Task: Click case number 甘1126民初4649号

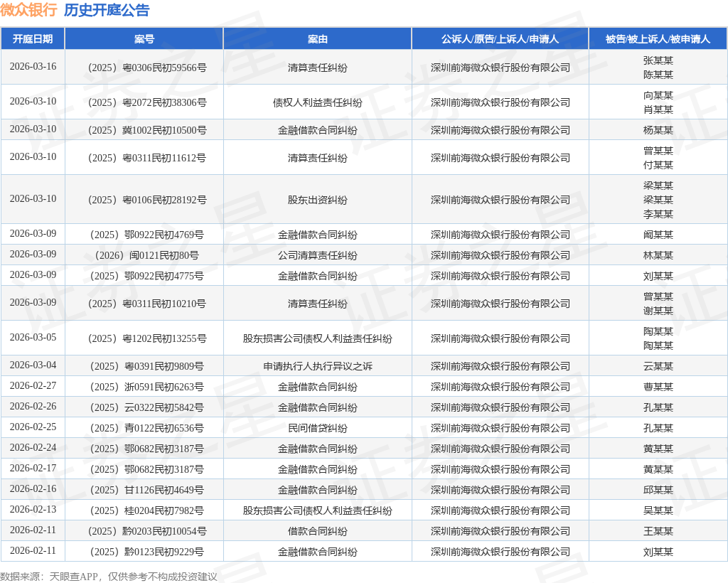Action: click(147, 490)
